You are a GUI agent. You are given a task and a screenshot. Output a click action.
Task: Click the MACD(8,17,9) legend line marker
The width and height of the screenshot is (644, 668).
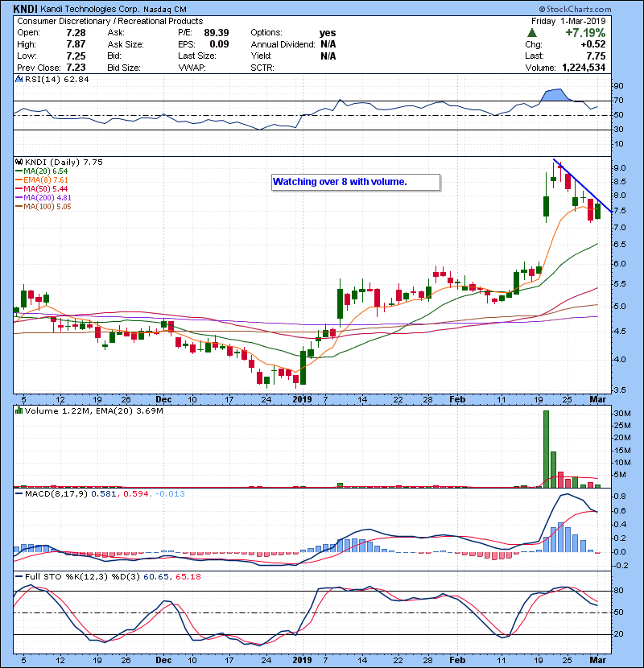tap(18, 492)
